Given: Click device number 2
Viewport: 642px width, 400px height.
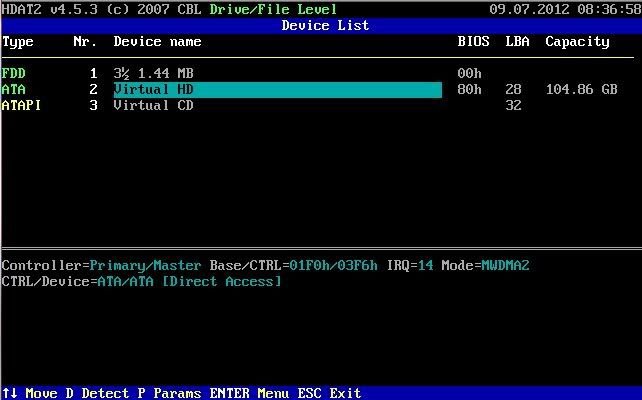Looking at the screenshot, I should 93,90.
